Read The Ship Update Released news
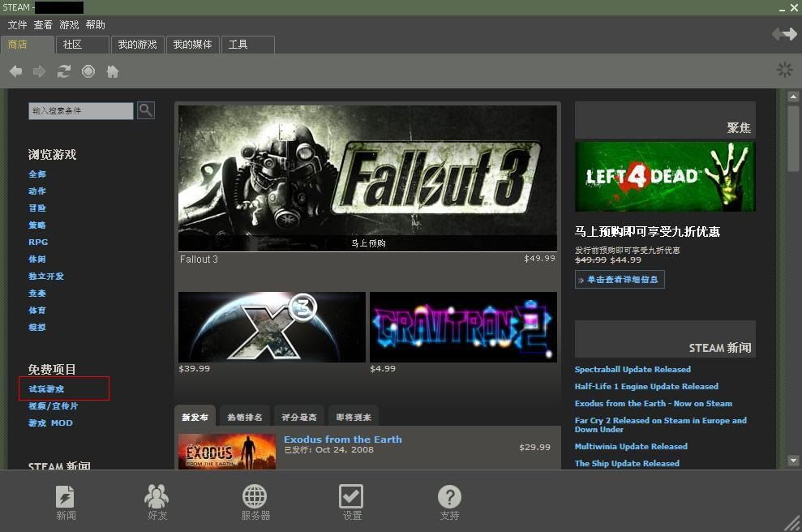The image size is (802, 532). [627, 463]
